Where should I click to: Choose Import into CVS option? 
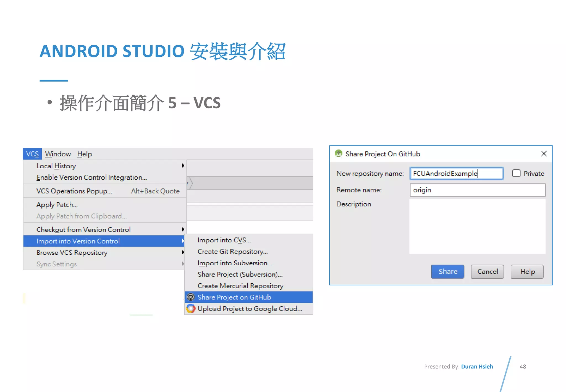coord(249,240)
